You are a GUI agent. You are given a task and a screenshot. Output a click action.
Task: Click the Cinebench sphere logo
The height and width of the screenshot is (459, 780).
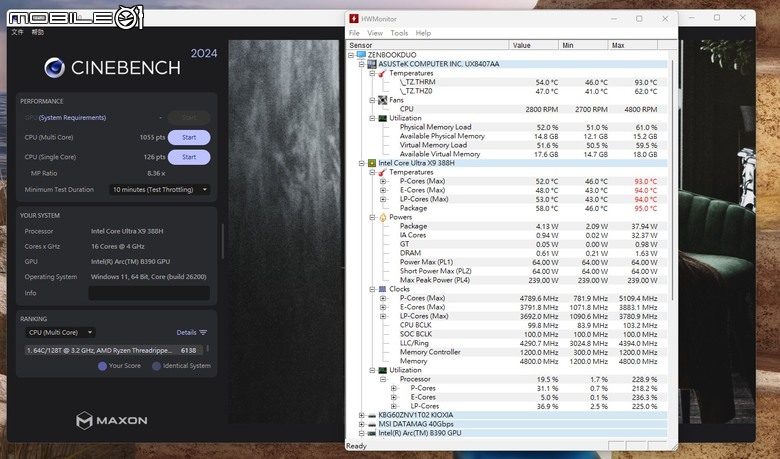(x=54, y=68)
